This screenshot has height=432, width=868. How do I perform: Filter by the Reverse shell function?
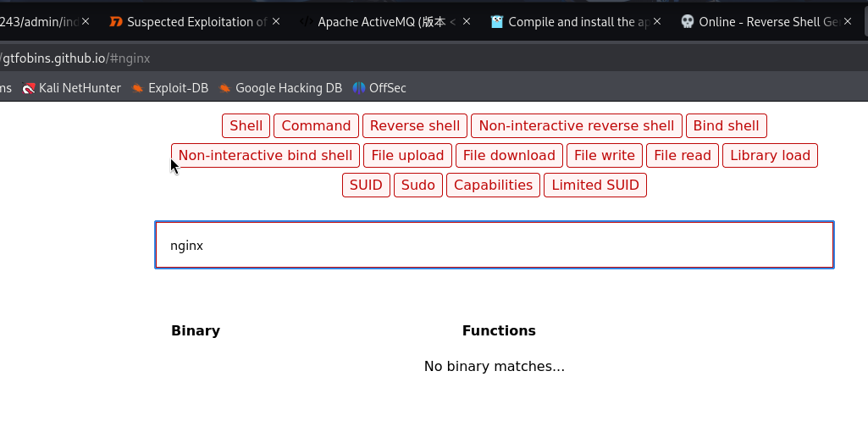click(415, 126)
